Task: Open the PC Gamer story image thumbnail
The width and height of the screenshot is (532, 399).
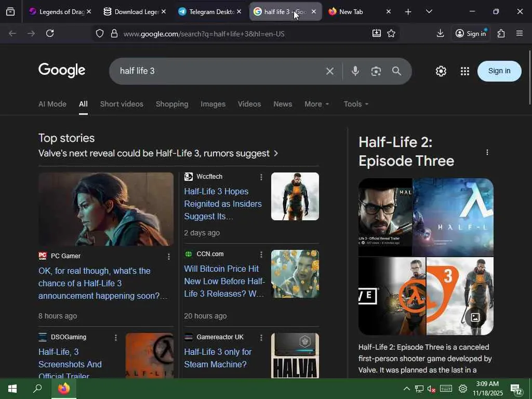Action: pos(106,209)
